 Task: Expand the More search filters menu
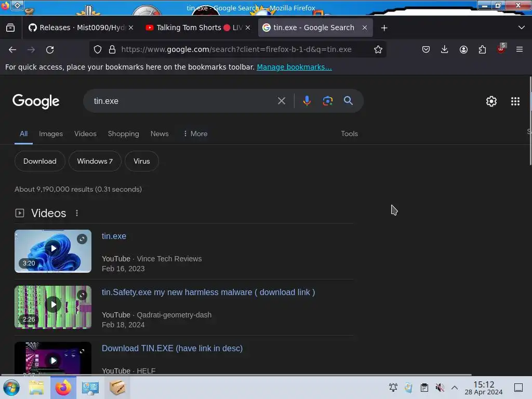pos(195,134)
